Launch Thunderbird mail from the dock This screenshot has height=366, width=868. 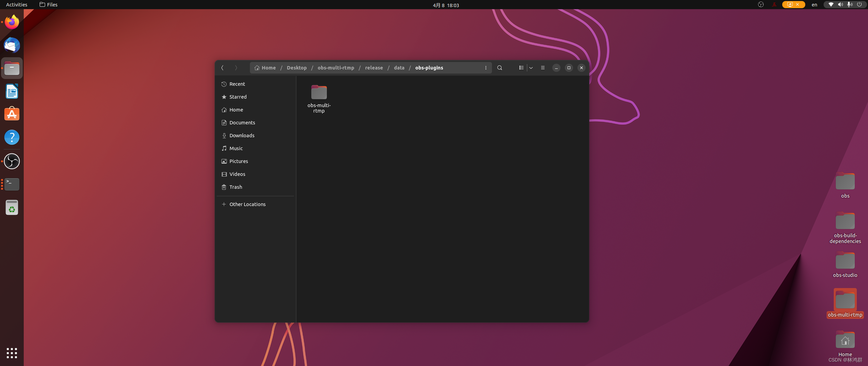[x=12, y=45]
